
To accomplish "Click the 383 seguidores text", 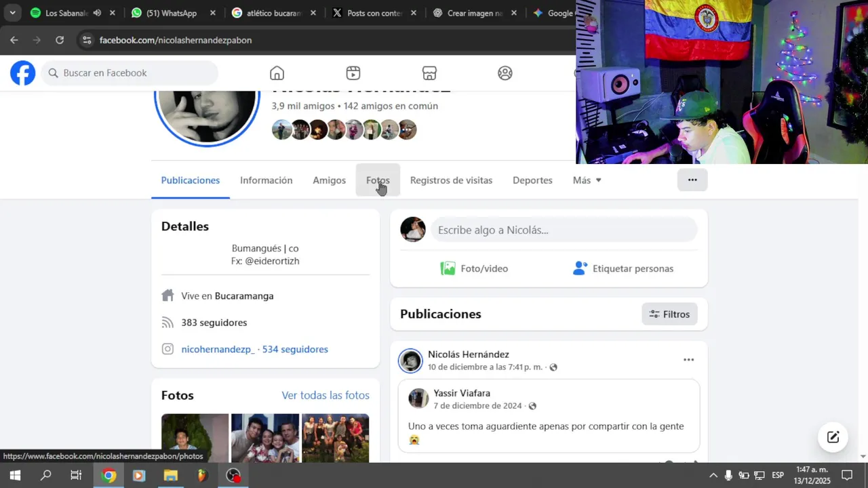I will coord(214,323).
